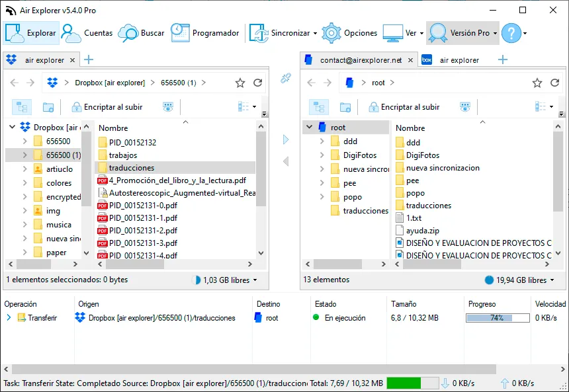Image resolution: width=569 pixels, height=392 pixels.
Task: Open the Versión Pro menu
Action: point(462,33)
